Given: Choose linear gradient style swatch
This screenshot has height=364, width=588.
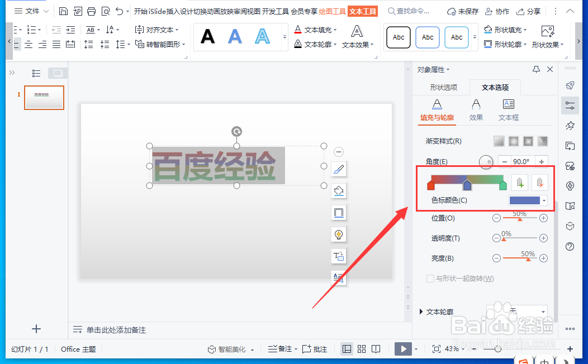Looking at the screenshot, I should tap(499, 141).
